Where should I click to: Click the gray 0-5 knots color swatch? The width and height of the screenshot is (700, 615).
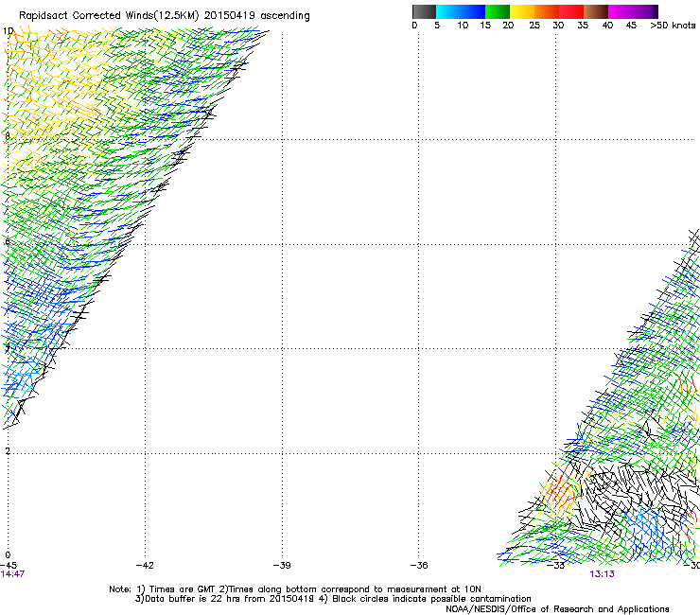(x=424, y=11)
